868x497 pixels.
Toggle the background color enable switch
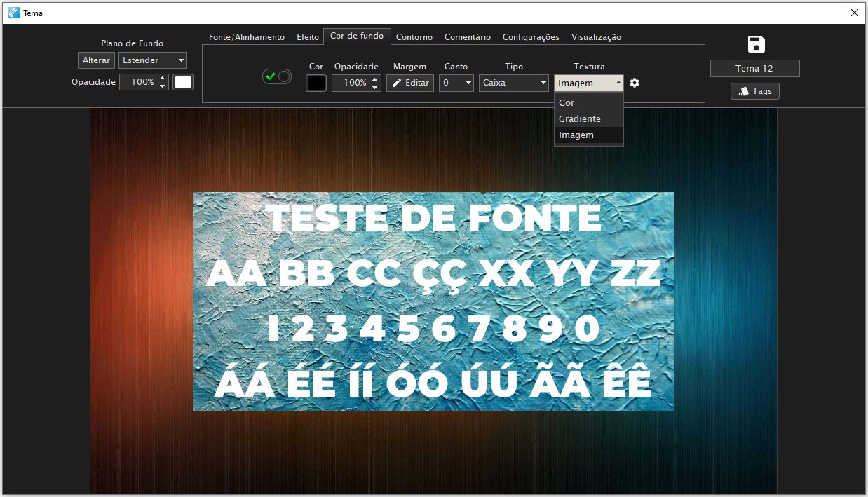coord(277,76)
